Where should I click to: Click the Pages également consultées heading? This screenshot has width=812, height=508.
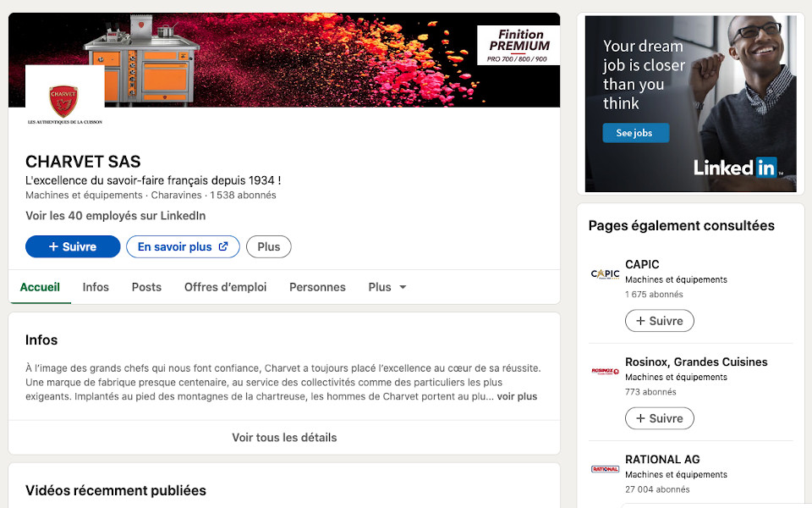(x=682, y=225)
